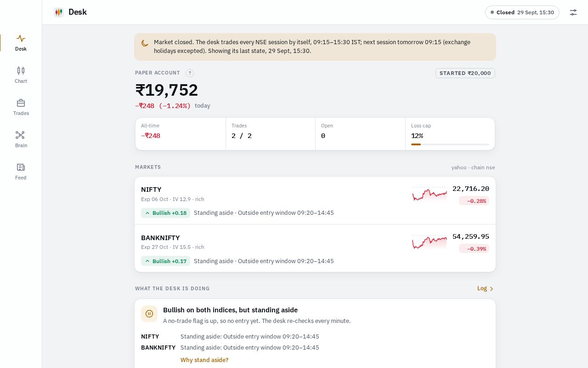Select the NIFTY market name

click(151, 190)
